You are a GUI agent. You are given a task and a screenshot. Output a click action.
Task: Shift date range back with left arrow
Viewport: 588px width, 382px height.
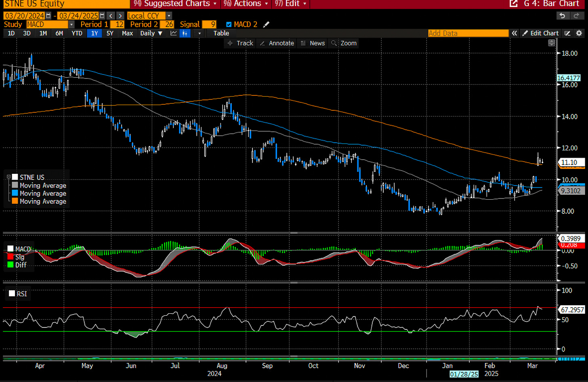click(112, 16)
